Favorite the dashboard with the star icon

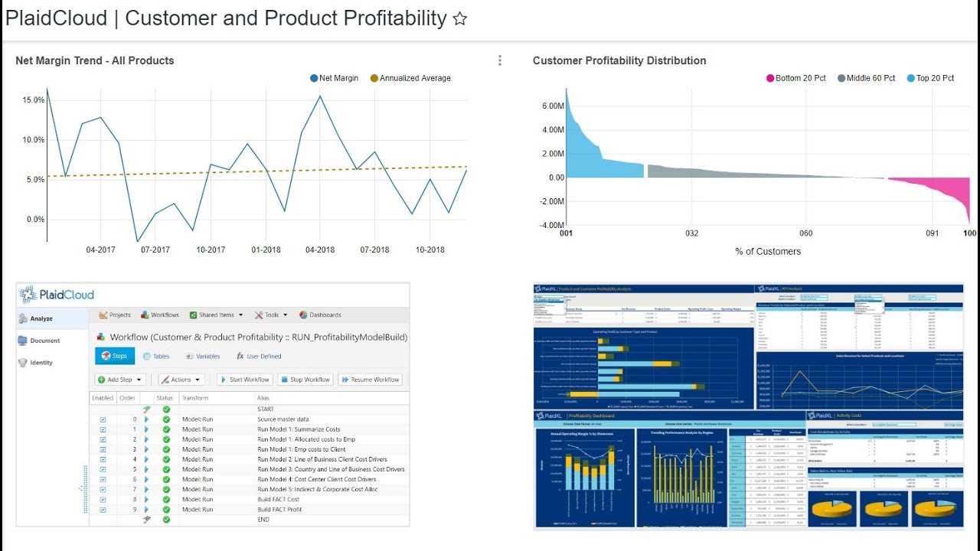coord(460,19)
